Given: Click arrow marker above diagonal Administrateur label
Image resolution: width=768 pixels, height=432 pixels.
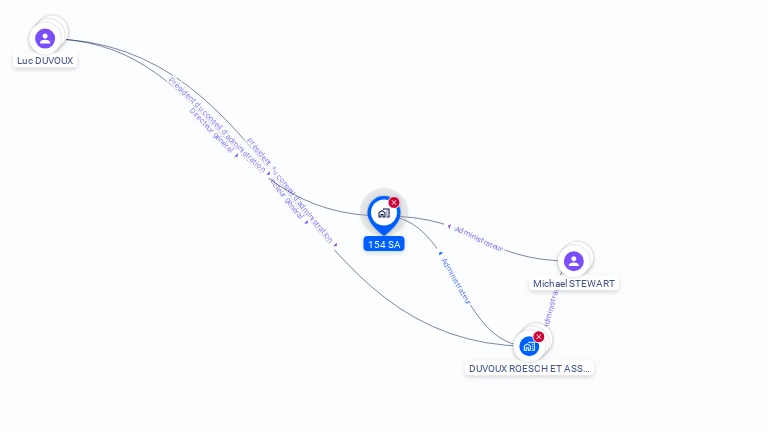Looking at the screenshot, I should tap(440, 253).
